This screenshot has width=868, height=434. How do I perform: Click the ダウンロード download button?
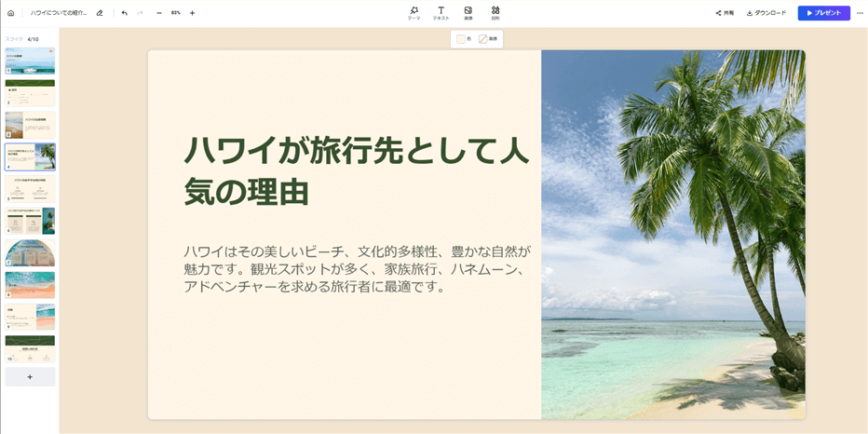[766, 13]
